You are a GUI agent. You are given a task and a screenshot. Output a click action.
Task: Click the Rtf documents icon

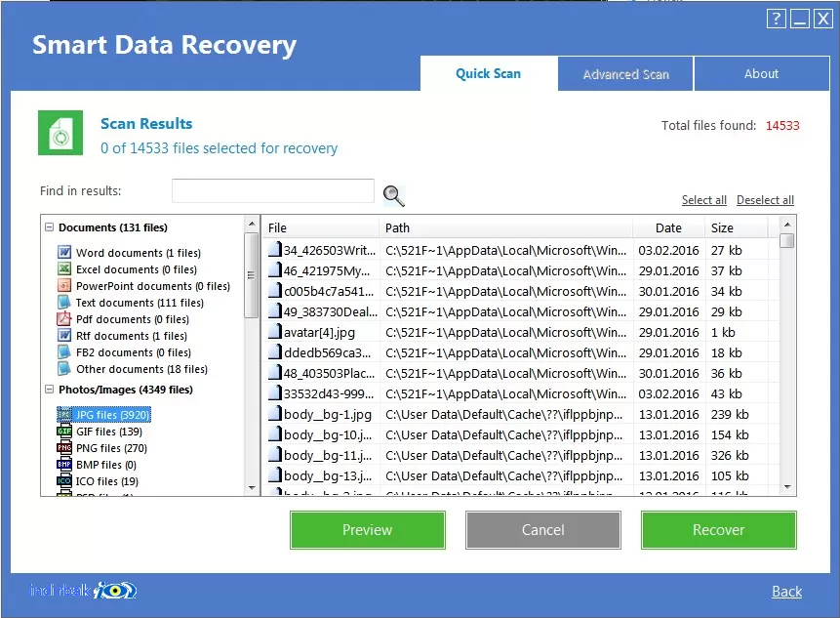click(x=64, y=335)
